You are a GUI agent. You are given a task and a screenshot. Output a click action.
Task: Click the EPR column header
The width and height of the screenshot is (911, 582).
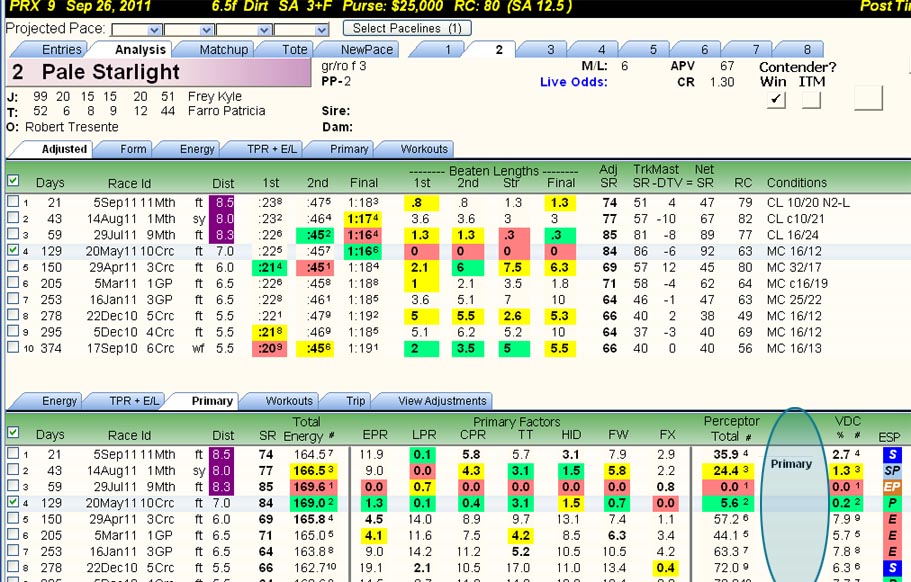pos(375,435)
